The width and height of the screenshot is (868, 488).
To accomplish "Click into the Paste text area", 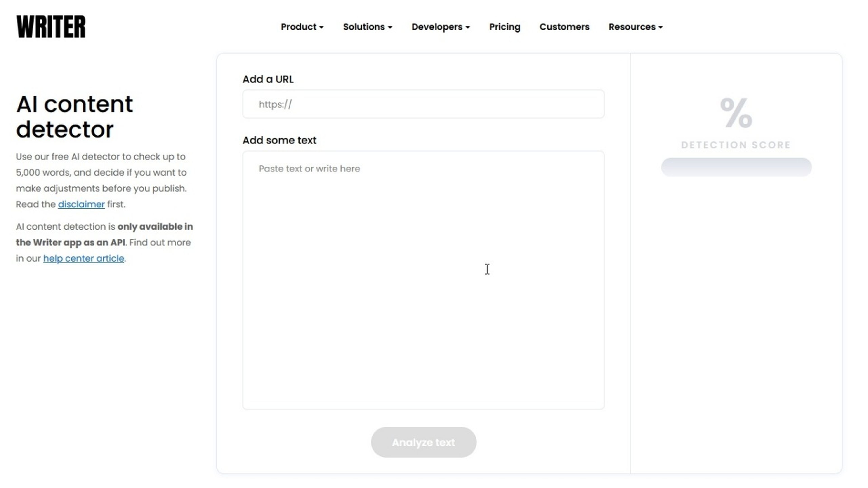I will tap(423, 280).
